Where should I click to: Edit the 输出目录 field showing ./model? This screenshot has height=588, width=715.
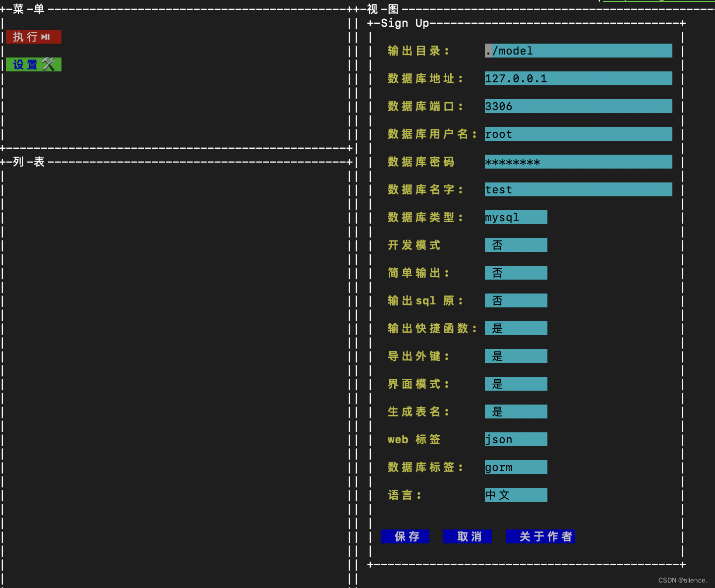click(578, 51)
